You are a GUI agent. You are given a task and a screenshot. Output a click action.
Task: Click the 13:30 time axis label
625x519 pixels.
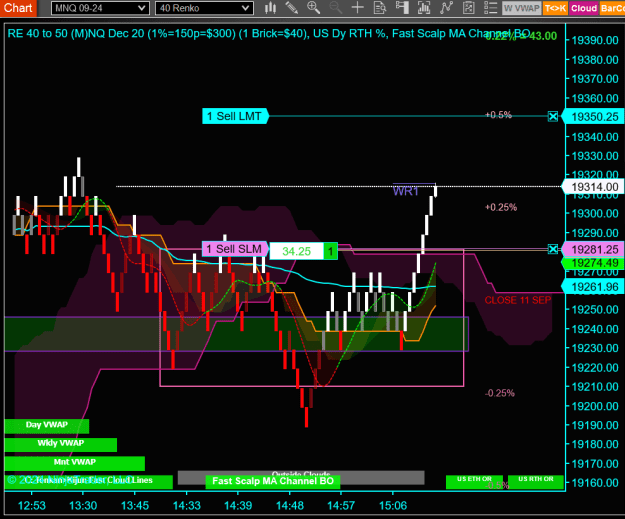click(x=83, y=506)
